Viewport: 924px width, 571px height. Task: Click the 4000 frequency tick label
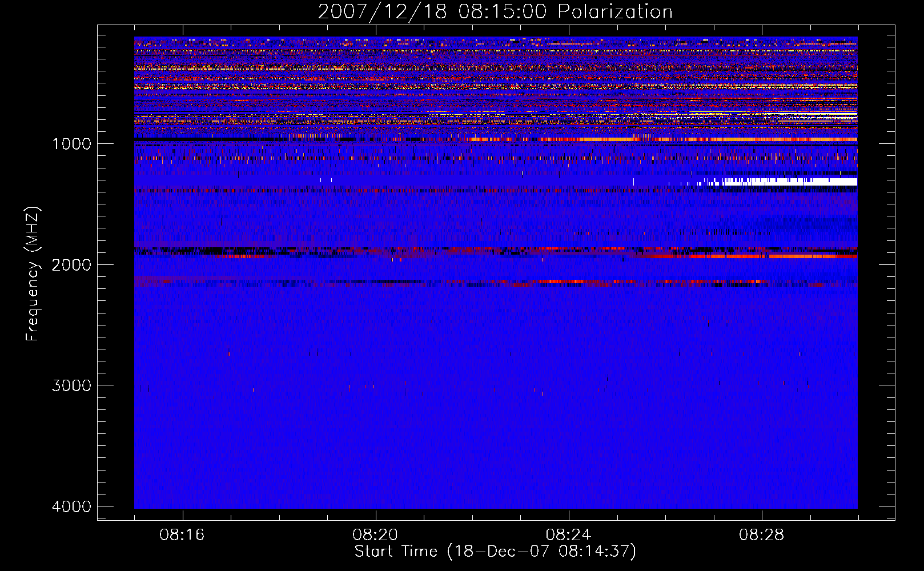coord(72,506)
